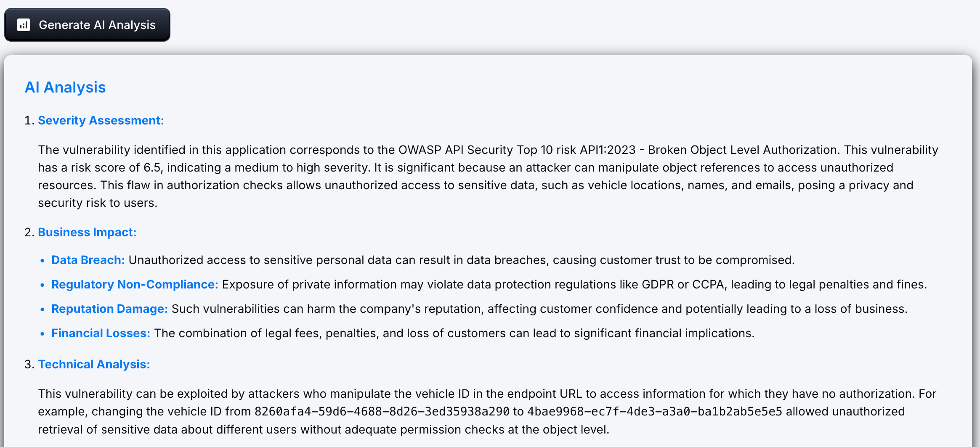Click the vehicle ID starting with 8260afa4
The width and height of the screenshot is (980, 447).
[x=382, y=412]
